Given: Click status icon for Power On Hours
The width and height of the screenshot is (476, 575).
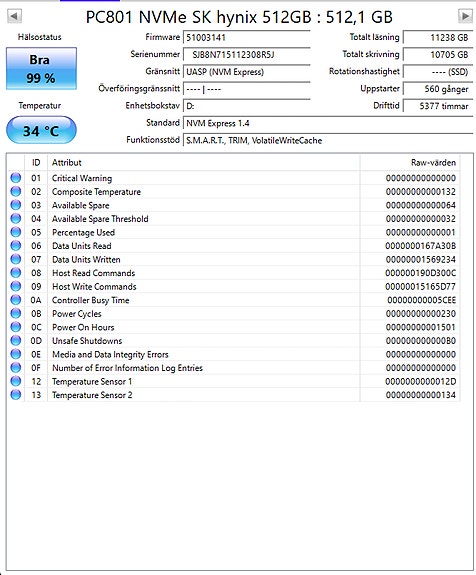Looking at the screenshot, I should click(16, 327).
